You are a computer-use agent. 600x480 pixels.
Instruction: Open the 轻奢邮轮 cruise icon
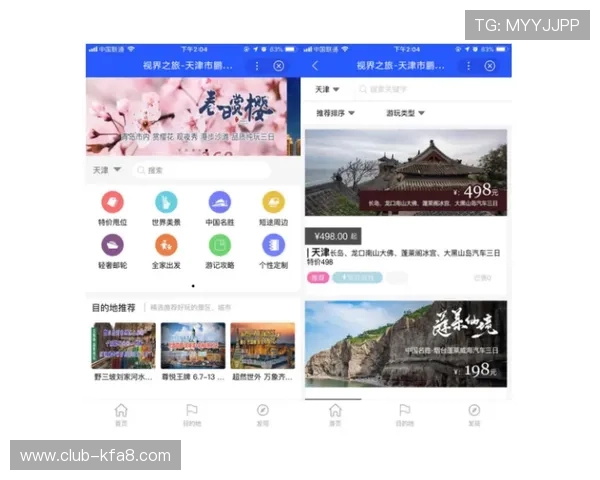(112, 245)
